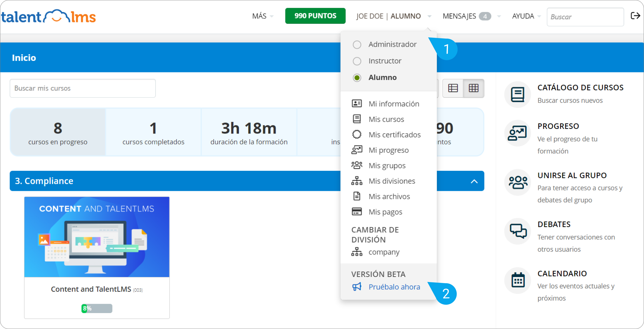Image resolution: width=644 pixels, height=329 pixels.
Task: Click the Calendario calendar icon
Action: tap(518, 280)
